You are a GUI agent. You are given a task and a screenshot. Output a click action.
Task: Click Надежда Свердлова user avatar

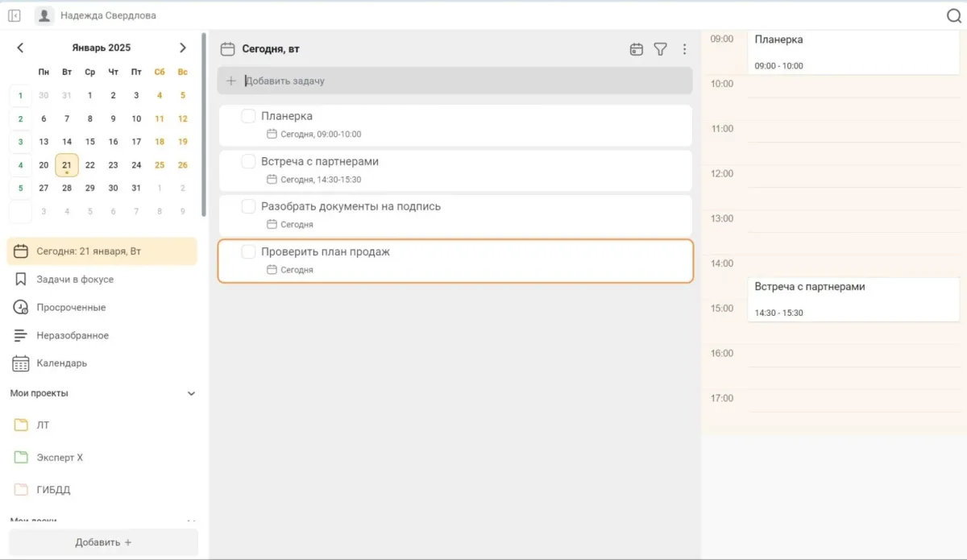point(45,15)
